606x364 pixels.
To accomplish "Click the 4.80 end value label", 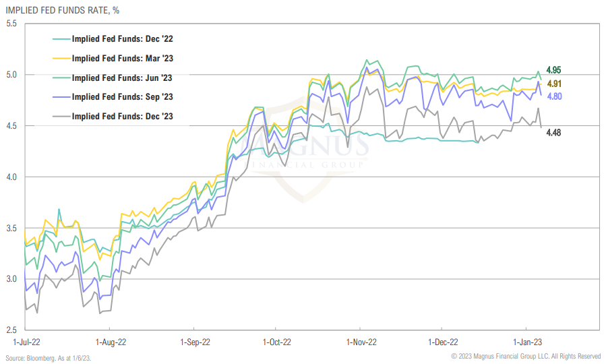I will (x=554, y=96).
